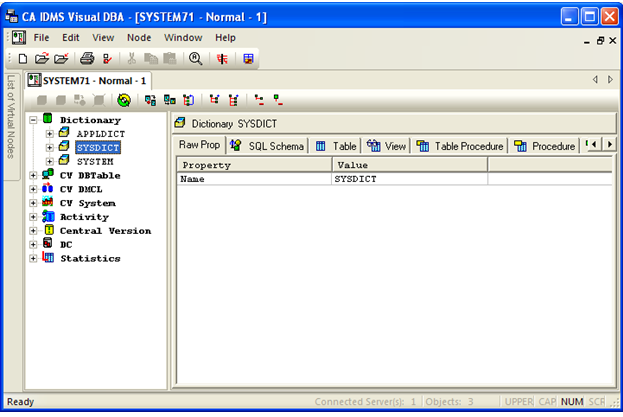
Task: Switch to the Table Procedure tab
Action: pyautogui.click(x=460, y=146)
